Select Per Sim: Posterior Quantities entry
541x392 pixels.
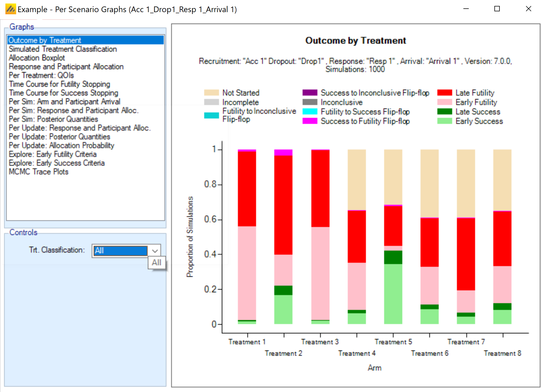click(x=53, y=119)
